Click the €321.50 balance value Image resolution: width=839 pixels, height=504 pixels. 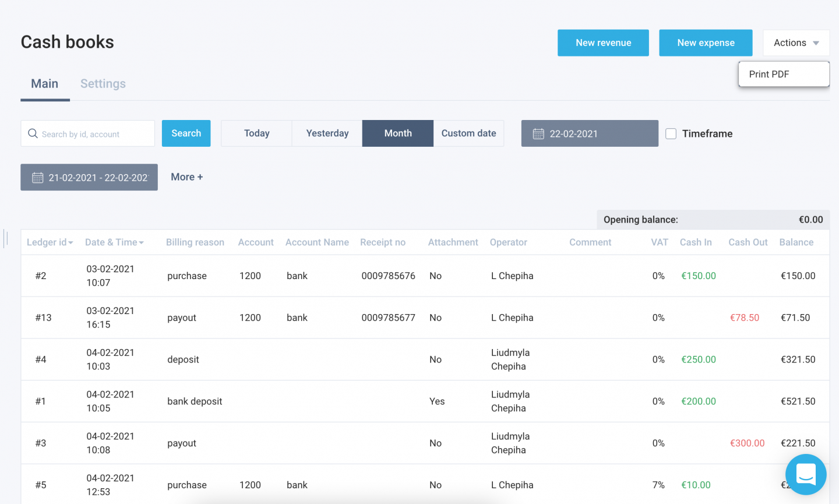[x=798, y=360]
